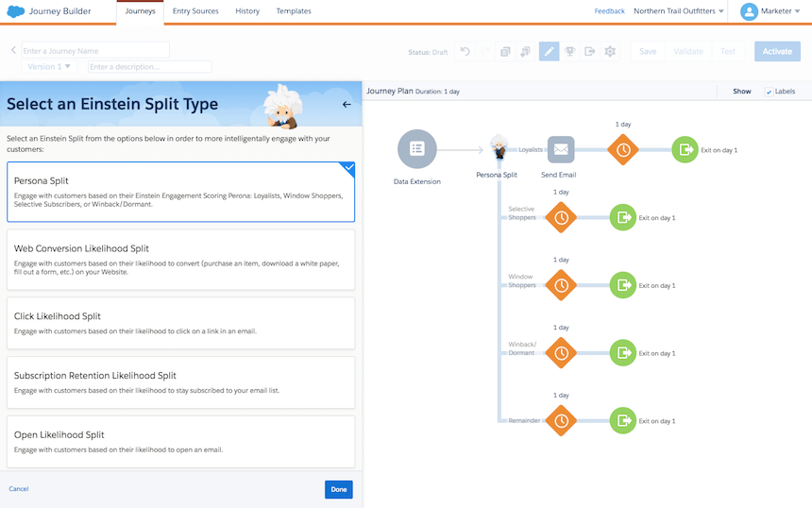Open journey settings gear icon
The image size is (812, 508).
click(610, 51)
